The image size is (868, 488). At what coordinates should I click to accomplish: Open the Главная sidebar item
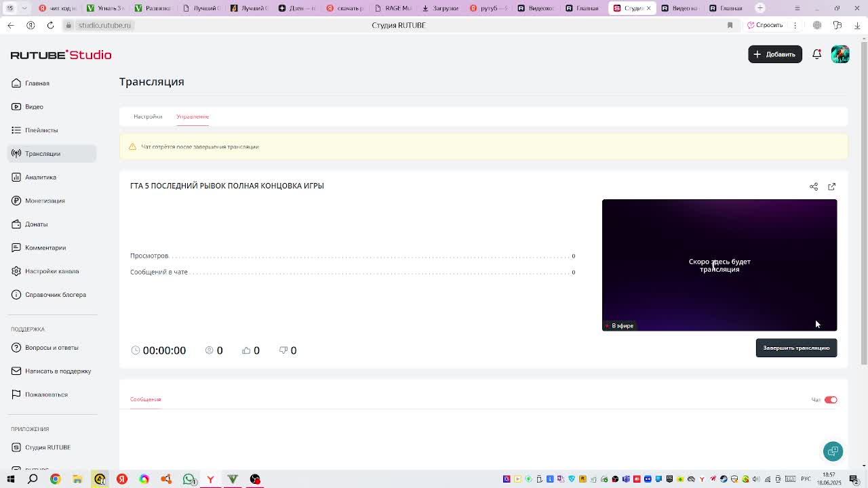tap(37, 83)
